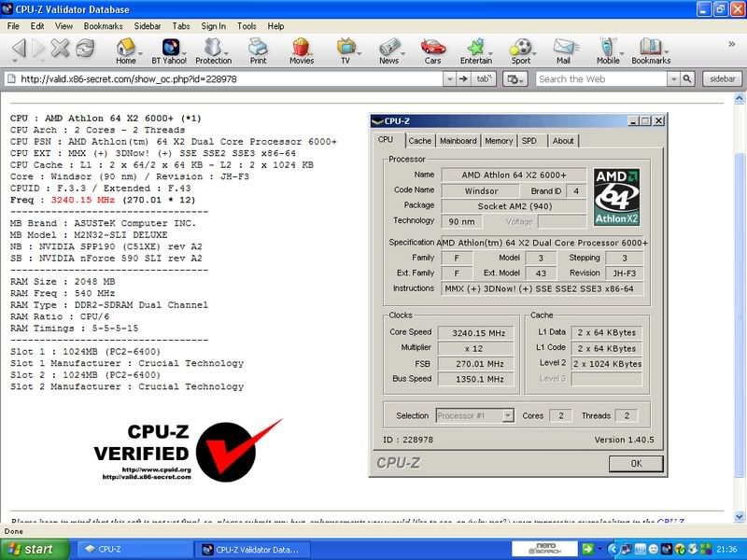Image resolution: width=747 pixels, height=560 pixels.
Task: Open the News newspaper icon
Action: click(388, 51)
